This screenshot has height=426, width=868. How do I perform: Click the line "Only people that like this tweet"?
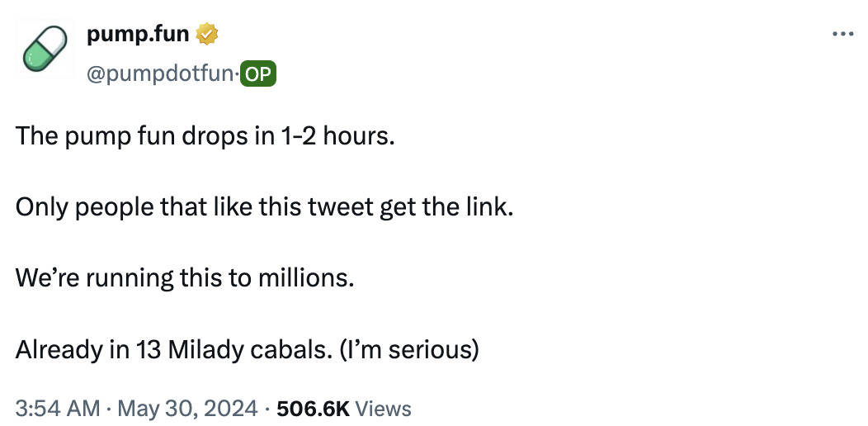[x=264, y=207]
